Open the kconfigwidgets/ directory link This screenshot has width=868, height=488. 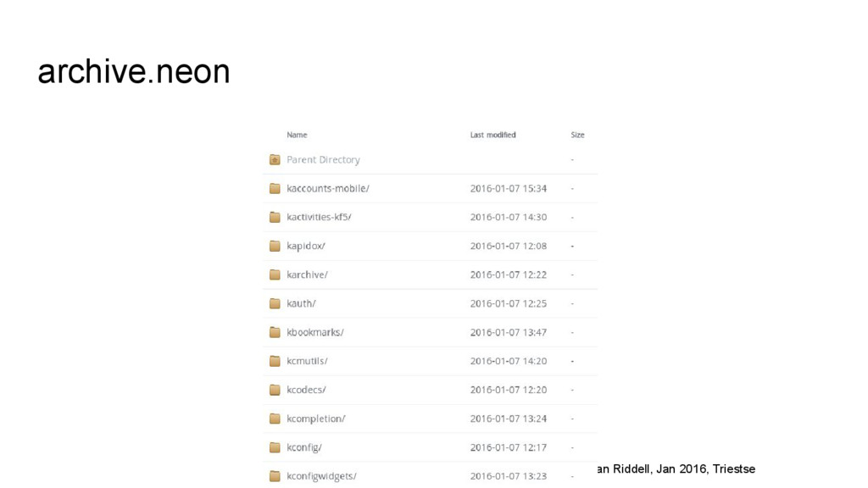pyautogui.click(x=321, y=476)
